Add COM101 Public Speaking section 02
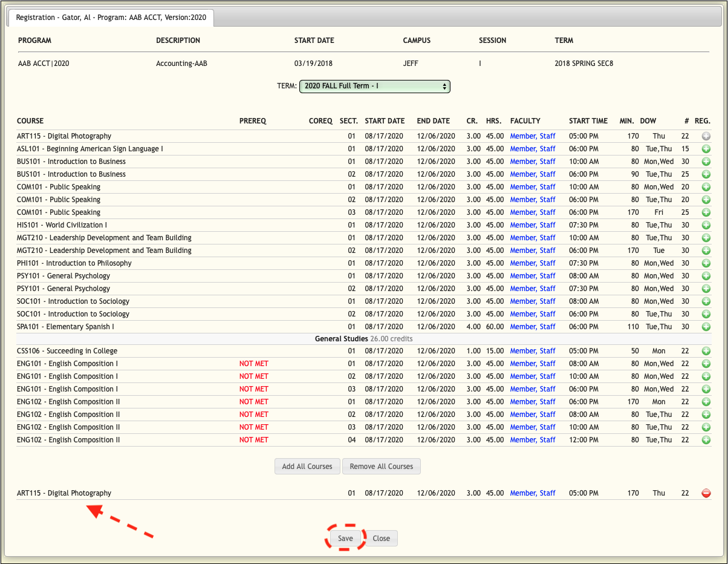 706,200
